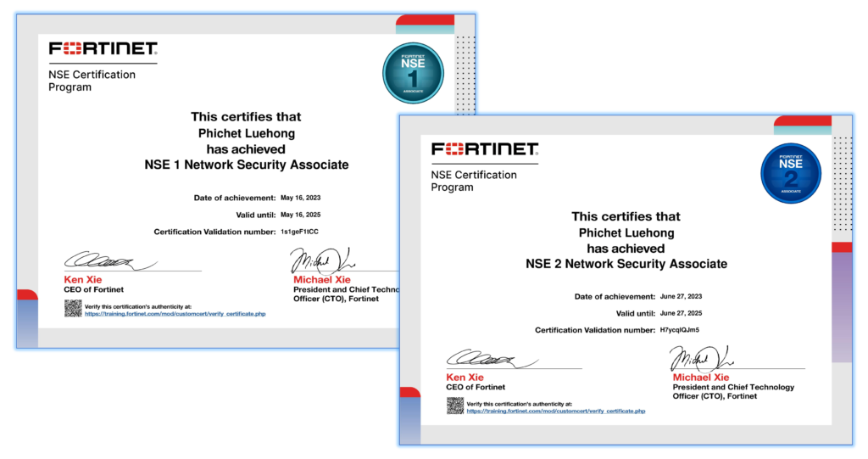Click Michael Xie signature on NSE 1 certificate
Screen dimensions: 868x459
tap(322, 260)
